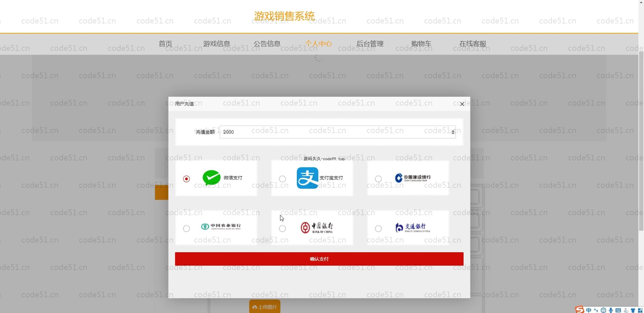Viewport: 644px width, 313px height.
Task: Select the 中国农业银行 radio button
Action: pyautogui.click(x=186, y=228)
